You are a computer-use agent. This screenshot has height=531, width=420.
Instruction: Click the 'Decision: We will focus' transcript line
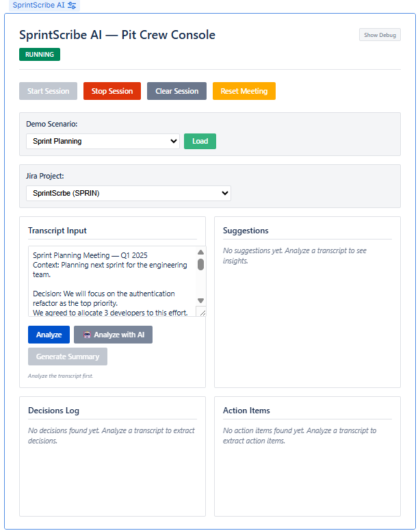(104, 298)
